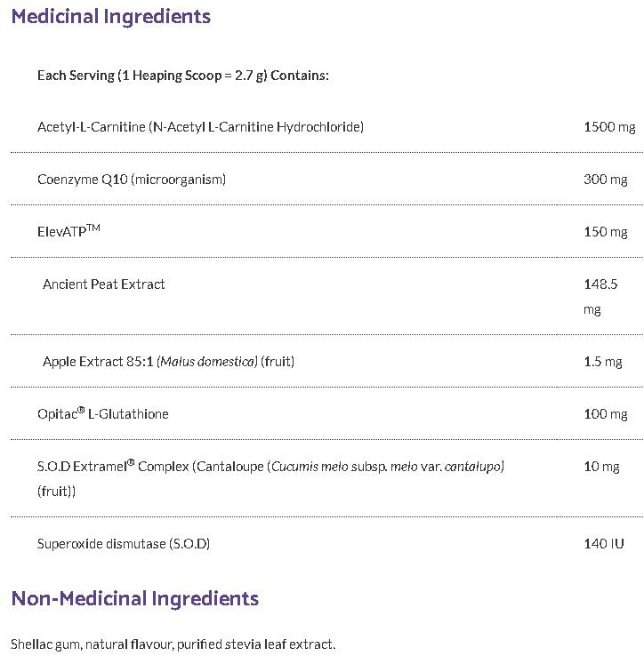Image resolution: width=644 pixels, height=664 pixels.
Task: Click the 148.5 mg dosage value
Action: point(600,296)
